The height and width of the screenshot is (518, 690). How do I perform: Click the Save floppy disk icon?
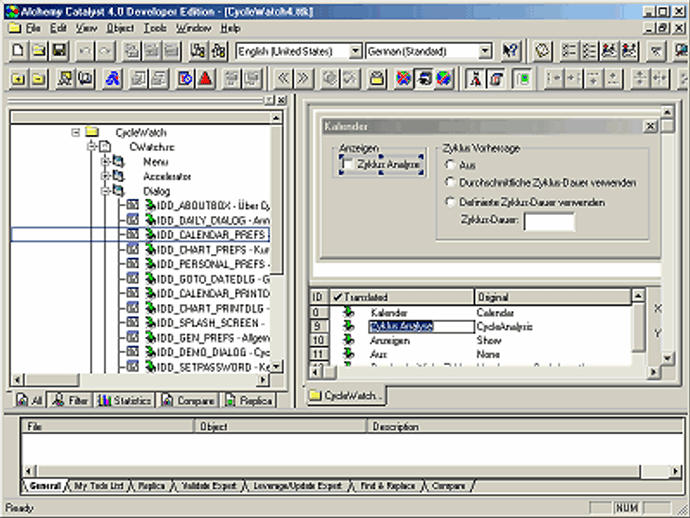pos(59,51)
